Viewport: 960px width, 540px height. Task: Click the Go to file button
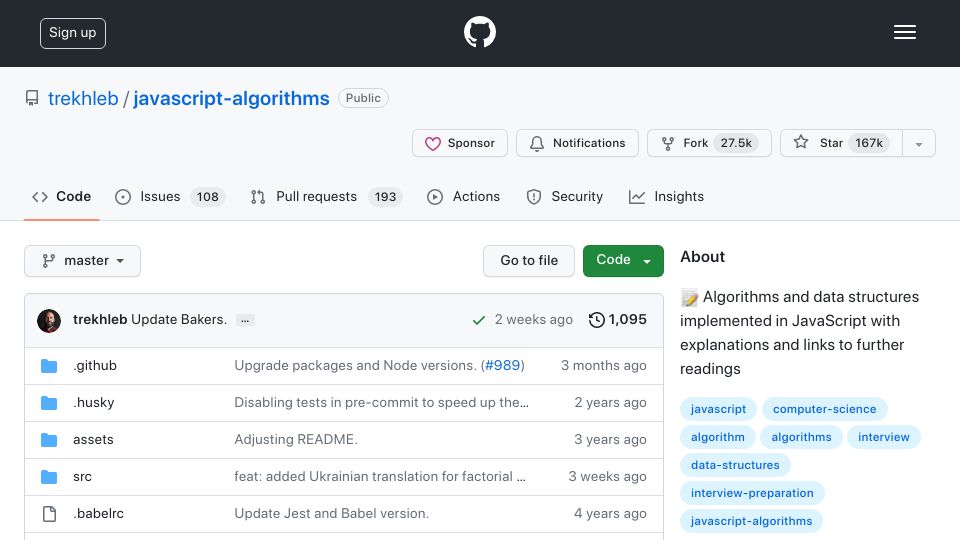tap(529, 261)
